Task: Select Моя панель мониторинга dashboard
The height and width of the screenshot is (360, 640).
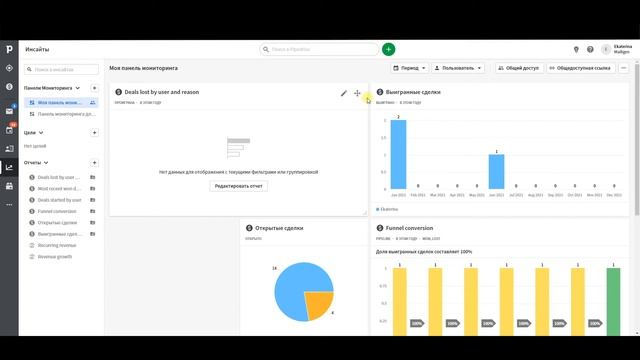Action: pyautogui.click(x=60, y=103)
